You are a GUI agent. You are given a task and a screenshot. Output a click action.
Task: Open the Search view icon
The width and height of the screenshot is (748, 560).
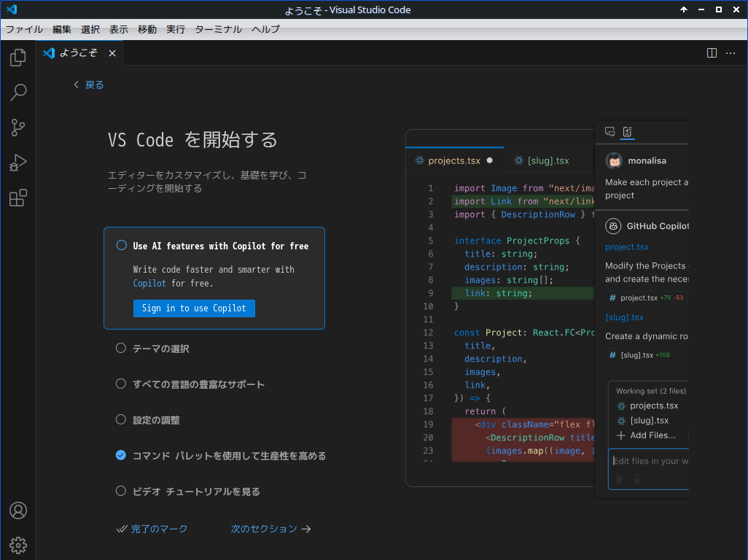pos(18,93)
